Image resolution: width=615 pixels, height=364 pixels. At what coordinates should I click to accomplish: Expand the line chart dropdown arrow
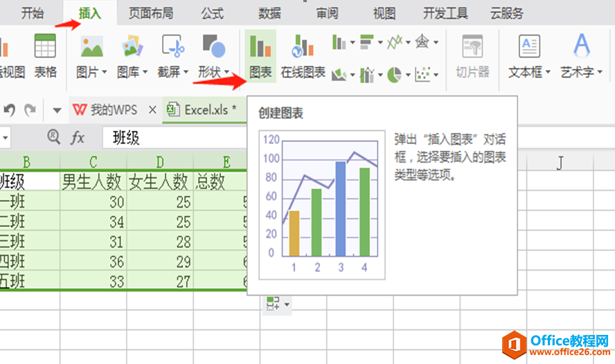pyautogui.click(x=408, y=42)
